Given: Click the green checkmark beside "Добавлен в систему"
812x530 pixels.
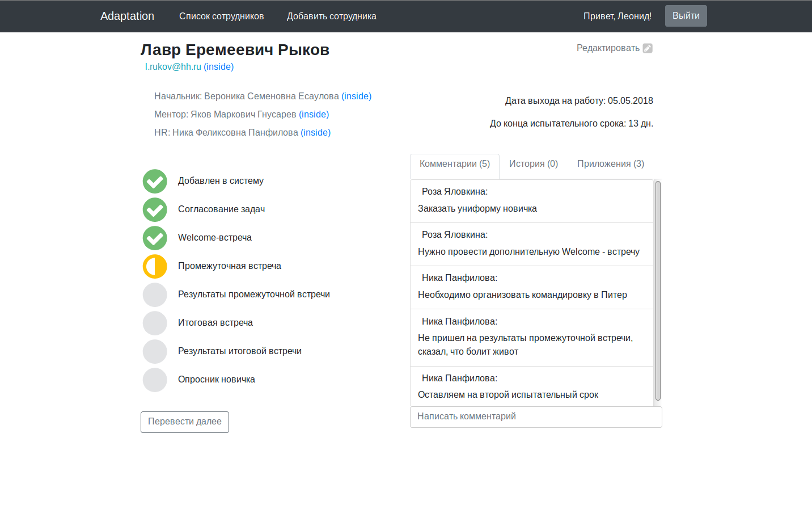Looking at the screenshot, I should pyautogui.click(x=155, y=182).
